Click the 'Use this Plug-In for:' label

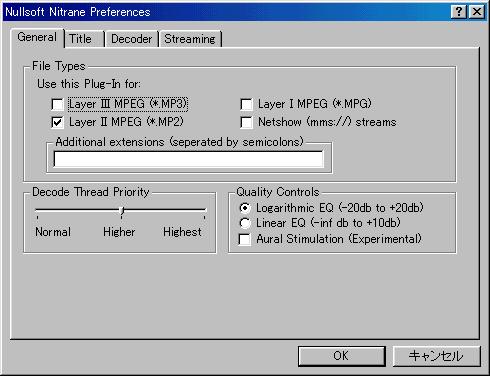(x=89, y=84)
